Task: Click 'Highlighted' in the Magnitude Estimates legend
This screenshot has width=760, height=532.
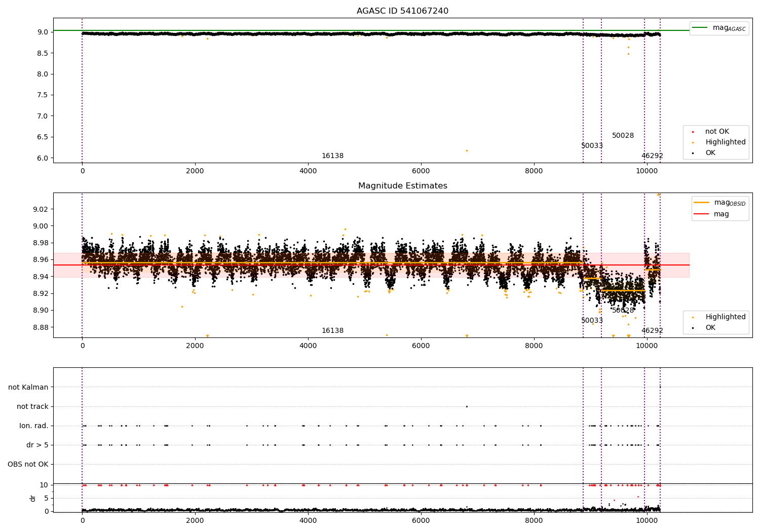Action: tap(725, 317)
